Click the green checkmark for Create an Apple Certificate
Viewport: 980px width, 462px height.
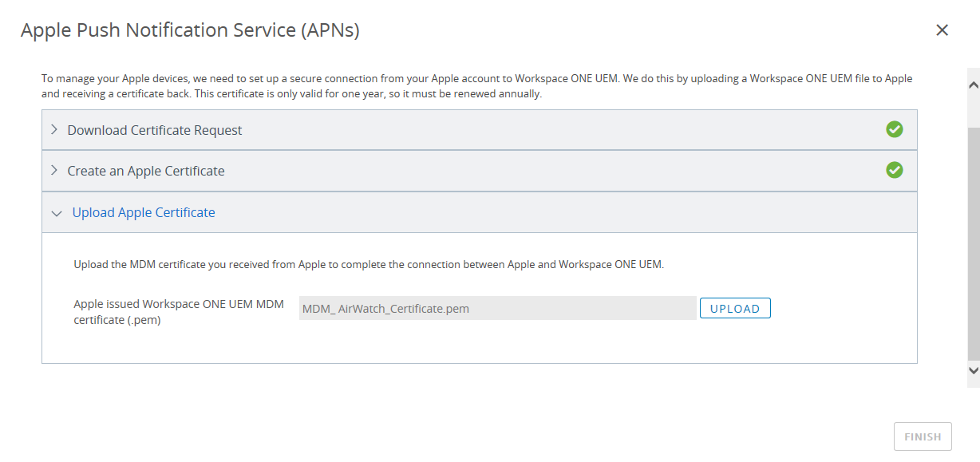pos(895,170)
